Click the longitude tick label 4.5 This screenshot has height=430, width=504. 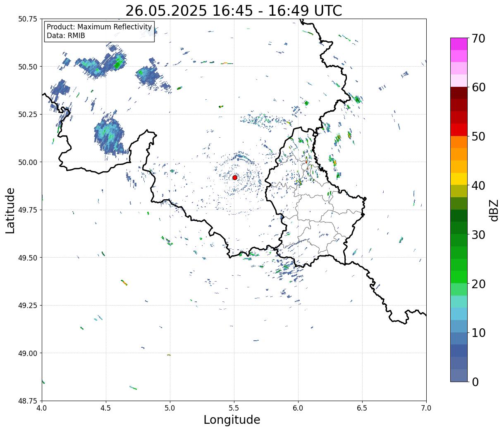coord(106,408)
